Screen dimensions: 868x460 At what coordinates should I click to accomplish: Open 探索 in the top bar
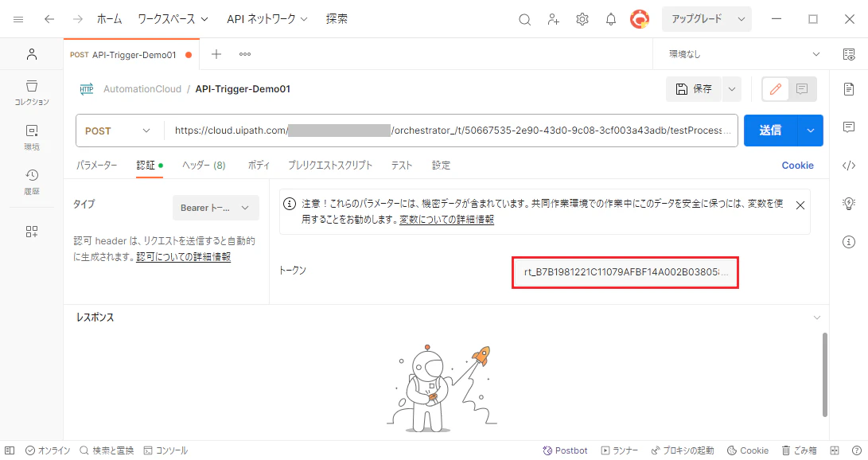(337, 19)
